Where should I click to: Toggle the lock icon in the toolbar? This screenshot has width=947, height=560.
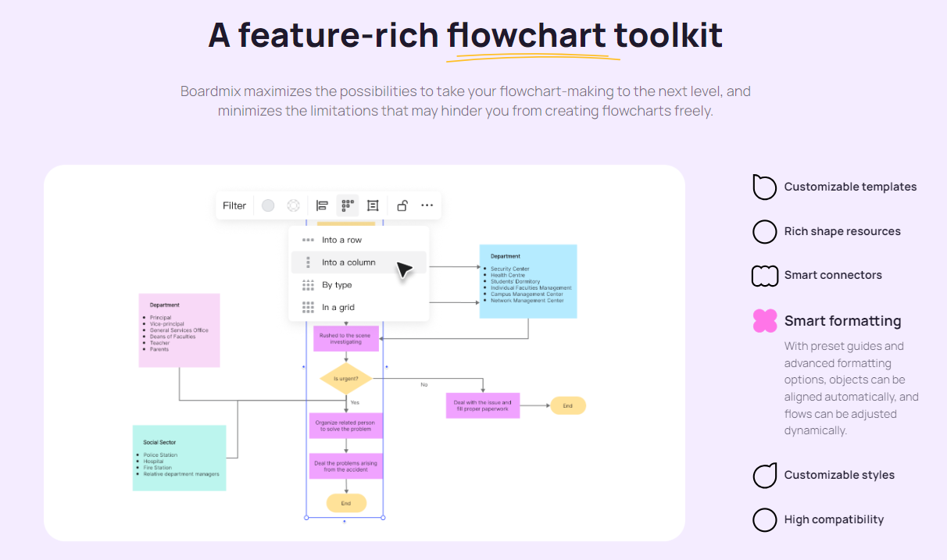click(402, 205)
